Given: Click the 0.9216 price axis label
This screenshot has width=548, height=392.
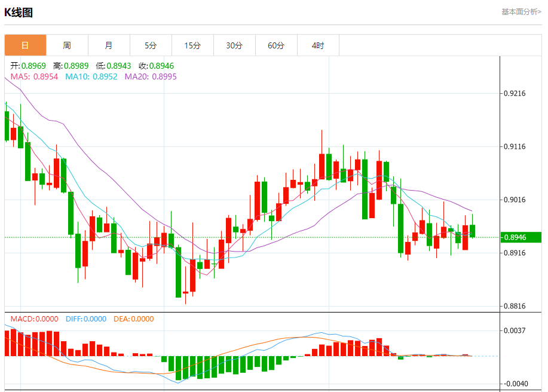Looking at the screenshot, I should click(x=515, y=93).
